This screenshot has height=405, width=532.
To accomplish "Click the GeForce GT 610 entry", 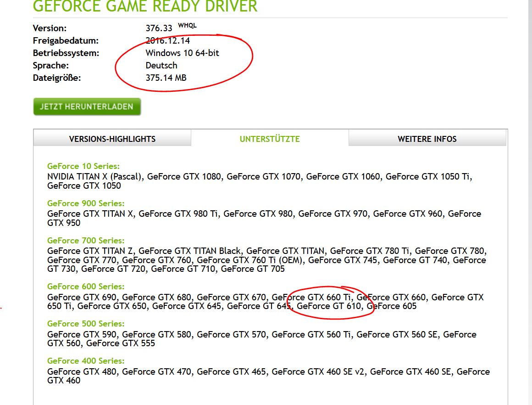I will [x=329, y=306].
